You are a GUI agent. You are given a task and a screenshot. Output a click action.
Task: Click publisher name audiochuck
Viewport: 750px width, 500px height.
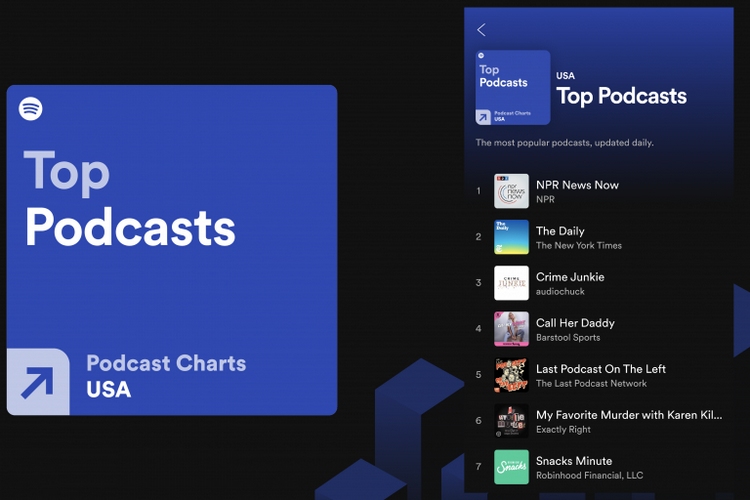560,291
